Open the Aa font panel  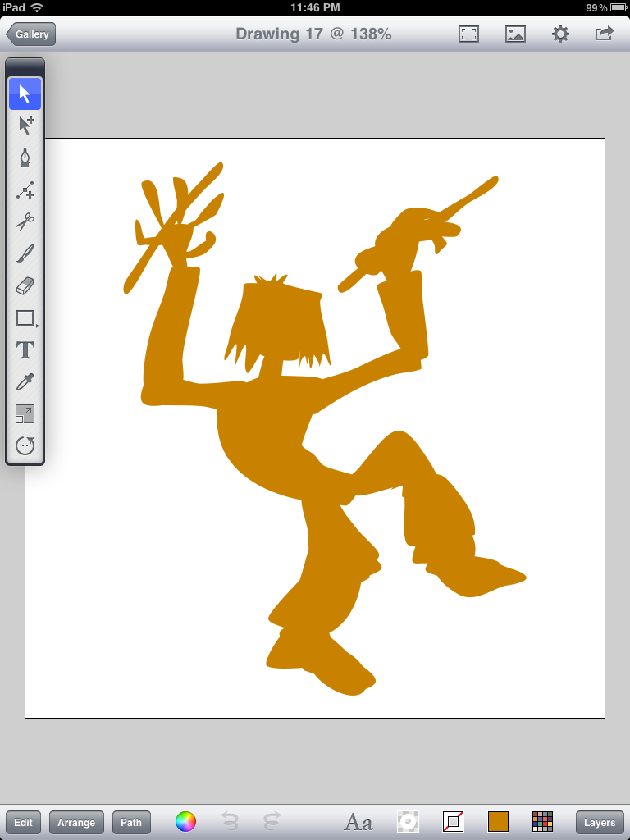click(x=358, y=822)
